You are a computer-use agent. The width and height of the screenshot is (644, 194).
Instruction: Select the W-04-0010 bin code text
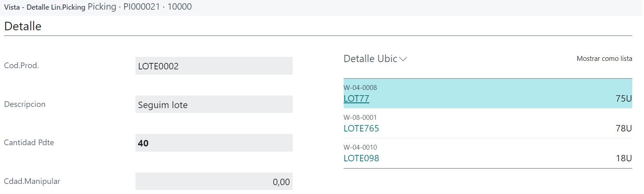[360, 147]
